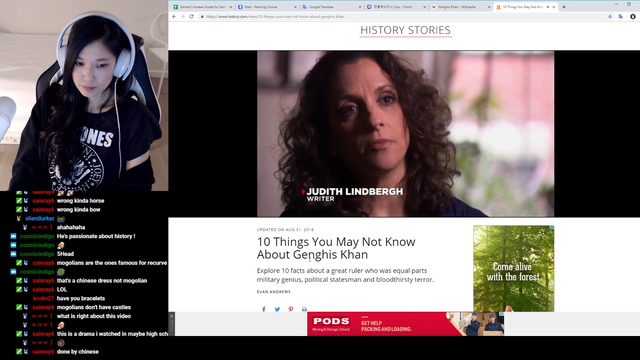
Task: Close the Genghis Khan Wikipedia tab
Action: (x=489, y=7)
